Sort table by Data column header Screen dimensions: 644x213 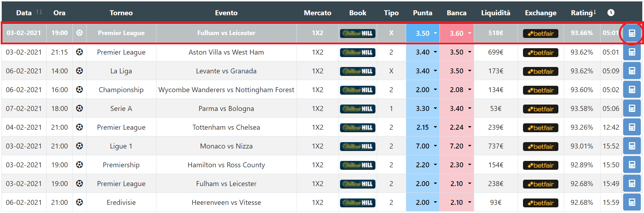24,13
